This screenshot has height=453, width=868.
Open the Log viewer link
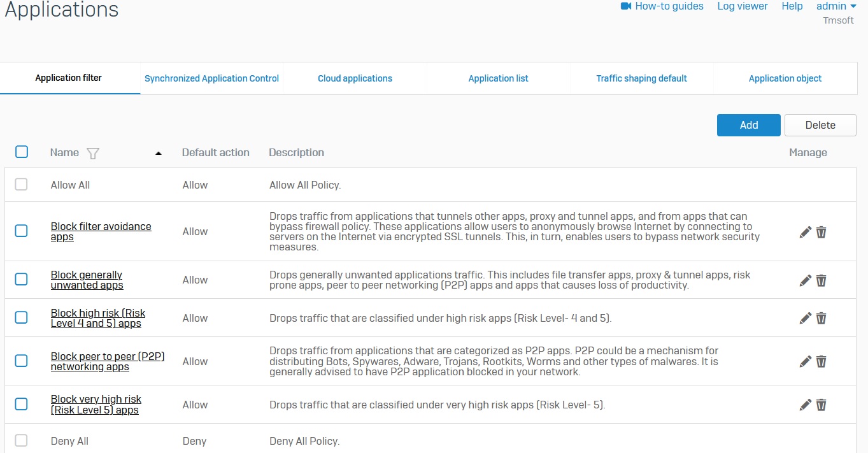(x=742, y=6)
